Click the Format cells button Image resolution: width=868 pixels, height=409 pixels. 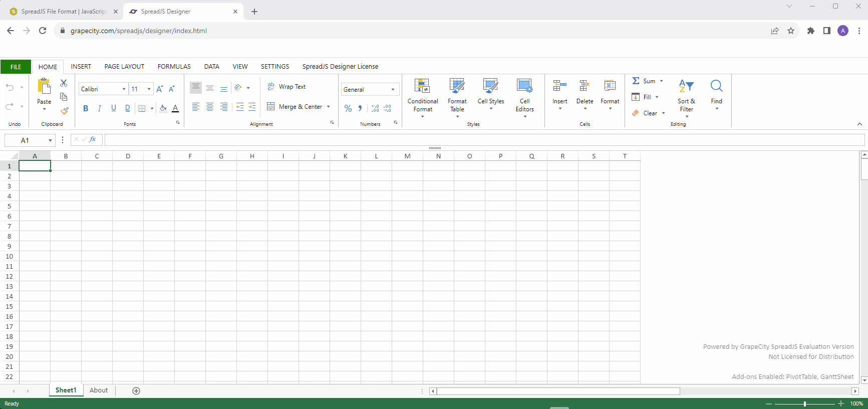pos(610,94)
